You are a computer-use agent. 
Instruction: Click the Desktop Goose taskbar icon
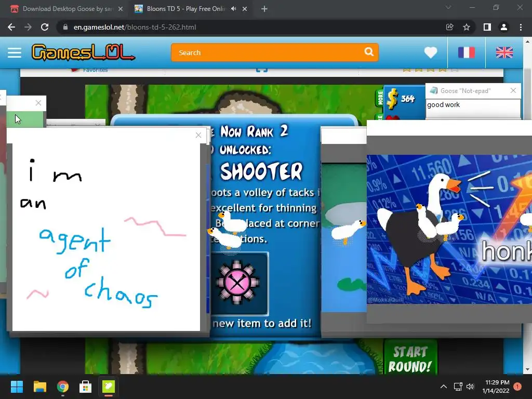click(109, 387)
